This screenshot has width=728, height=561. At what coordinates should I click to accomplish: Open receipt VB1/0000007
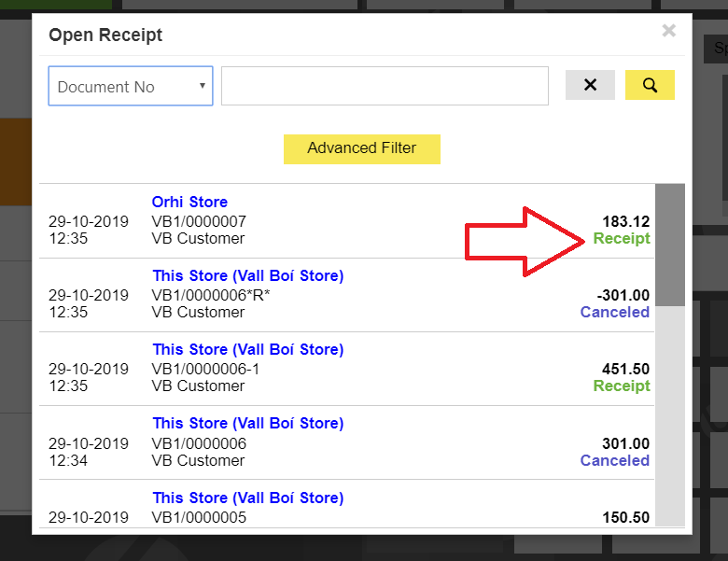[x=199, y=221]
